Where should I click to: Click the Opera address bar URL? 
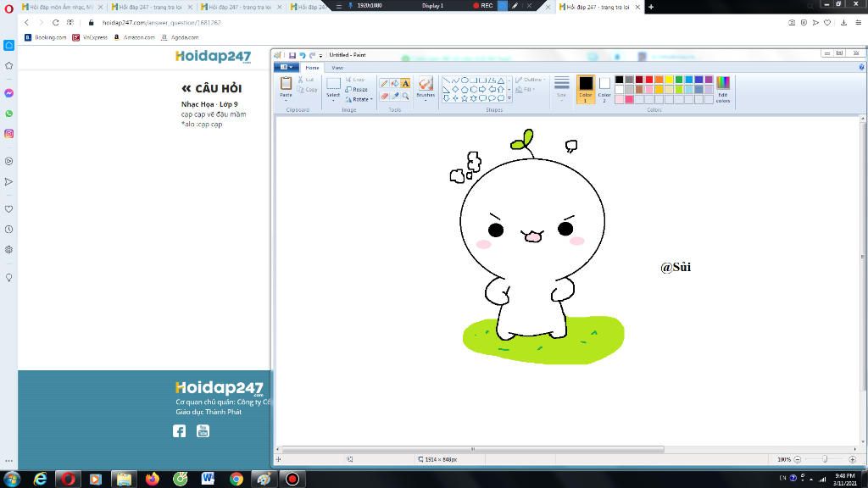(162, 23)
